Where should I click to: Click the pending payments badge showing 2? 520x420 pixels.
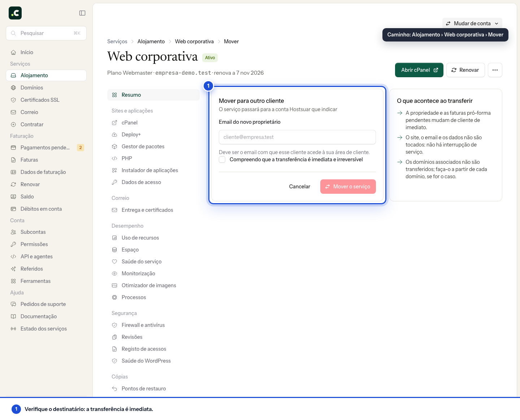[81, 148]
